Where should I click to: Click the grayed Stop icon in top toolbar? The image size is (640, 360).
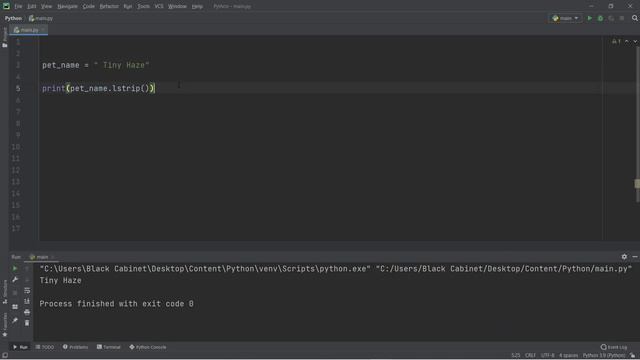point(622,18)
